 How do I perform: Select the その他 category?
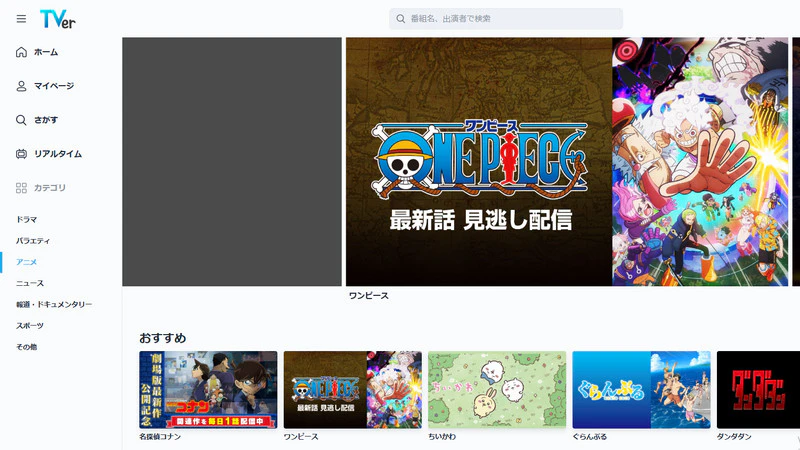(27, 347)
